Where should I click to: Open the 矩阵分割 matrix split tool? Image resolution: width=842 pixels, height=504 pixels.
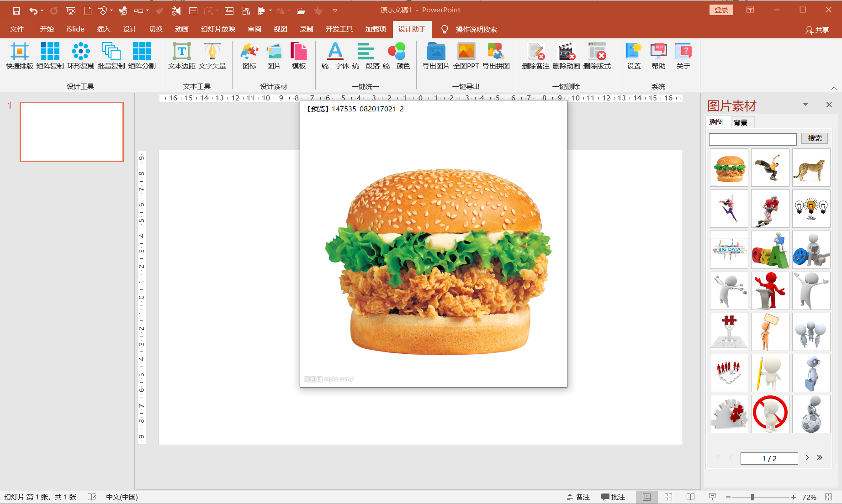[142, 56]
